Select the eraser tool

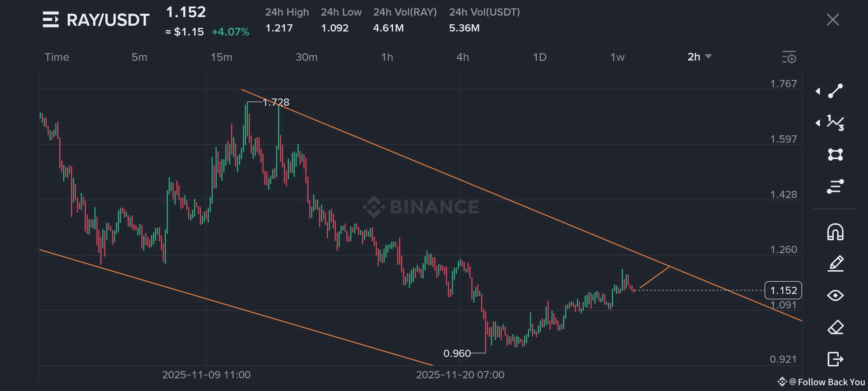[x=835, y=327]
